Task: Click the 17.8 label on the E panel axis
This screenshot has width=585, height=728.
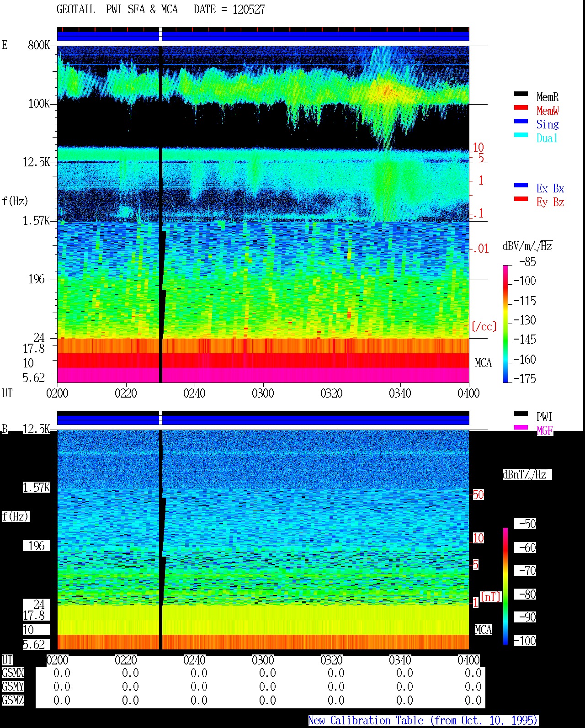Action: point(34,348)
